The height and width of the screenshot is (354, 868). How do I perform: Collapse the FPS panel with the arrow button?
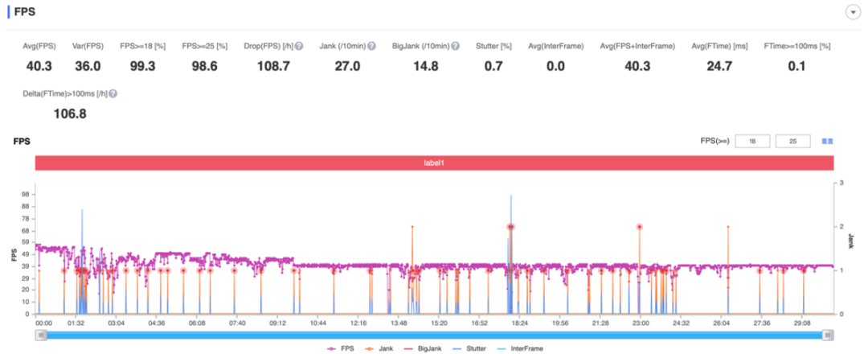pos(853,12)
